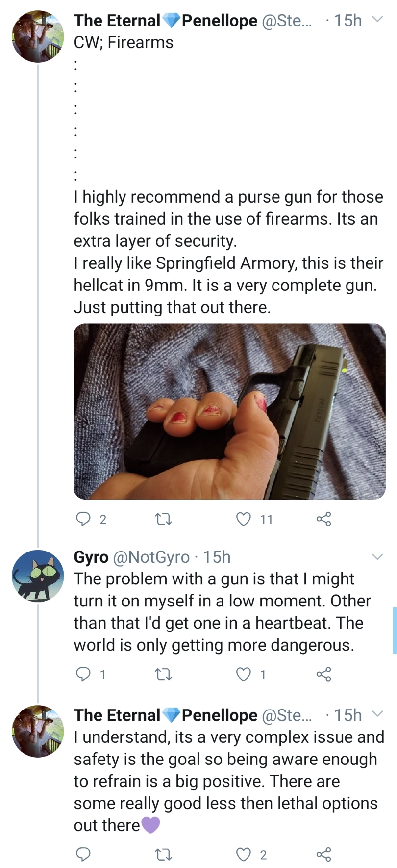Open Penellope's avatar on the first tweet
This screenshot has width=397, height=868.
tap(38, 36)
